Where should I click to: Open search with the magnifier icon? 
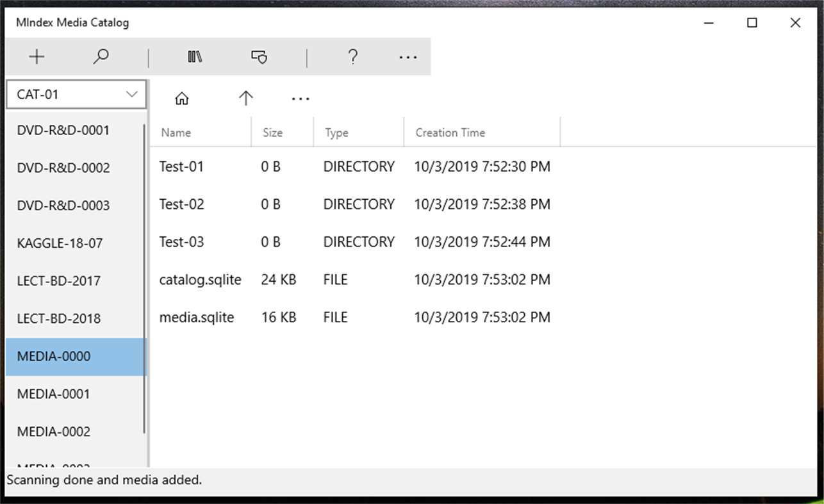[101, 56]
